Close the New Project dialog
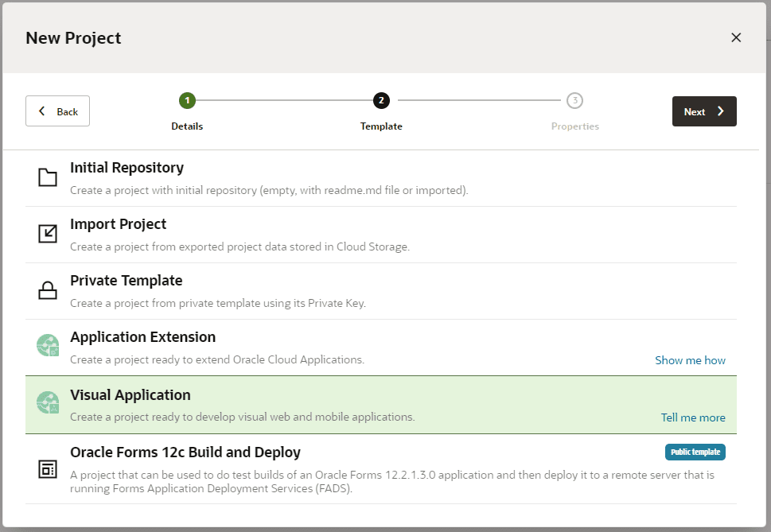 (736, 37)
